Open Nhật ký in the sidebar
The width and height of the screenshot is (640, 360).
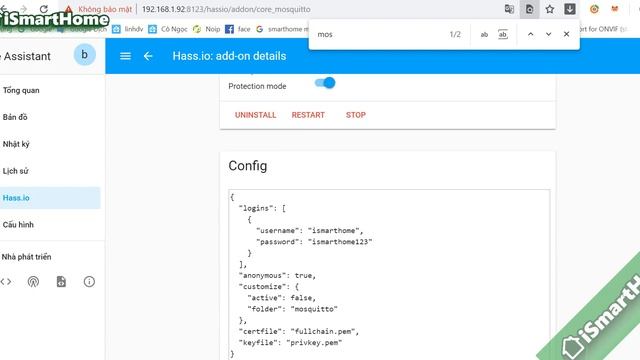tap(50, 144)
